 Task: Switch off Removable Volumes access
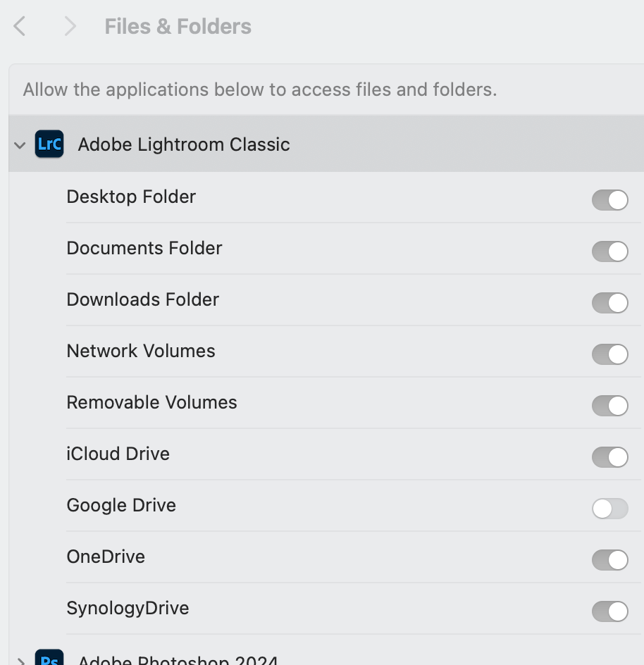click(609, 406)
